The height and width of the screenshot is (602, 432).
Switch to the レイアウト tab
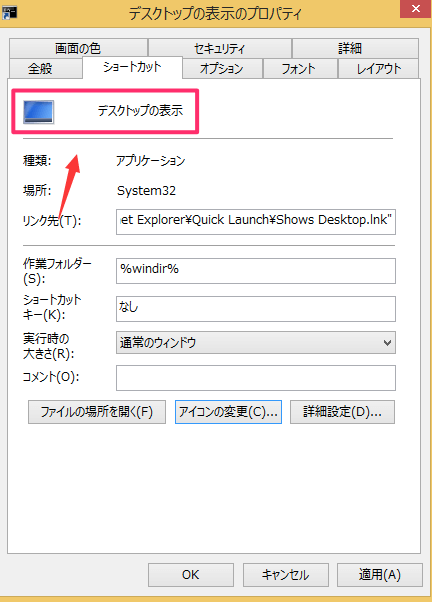click(378, 69)
